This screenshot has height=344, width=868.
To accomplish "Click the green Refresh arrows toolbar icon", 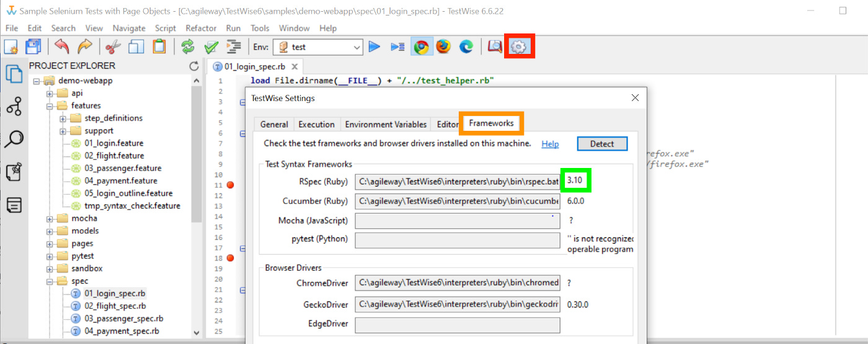I will point(188,46).
